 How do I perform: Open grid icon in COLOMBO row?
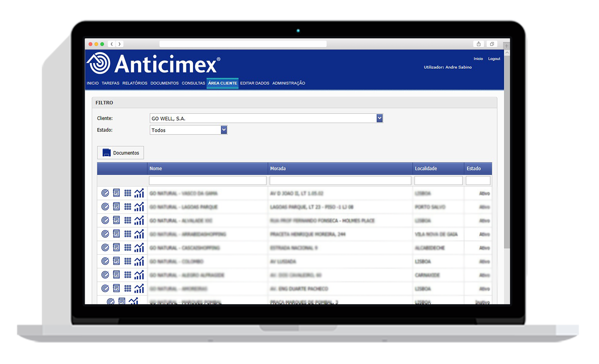point(128,261)
